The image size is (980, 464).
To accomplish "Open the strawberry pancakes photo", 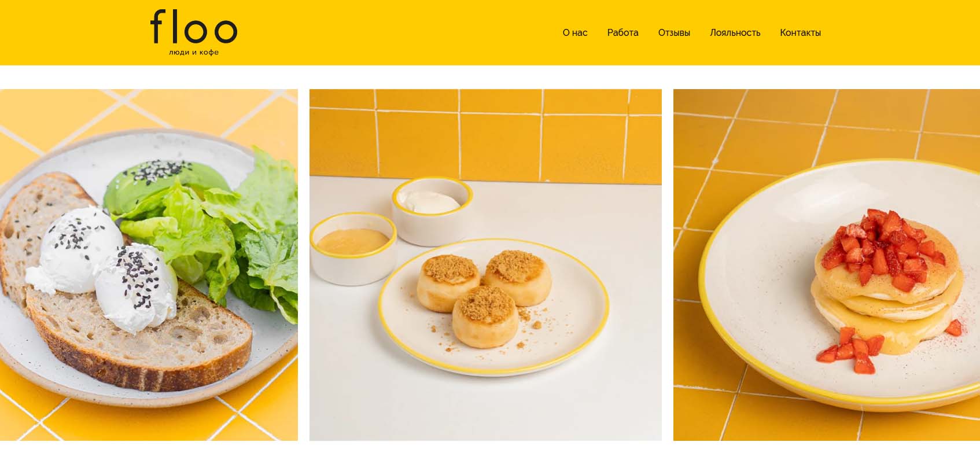I will pyautogui.click(x=827, y=265).
